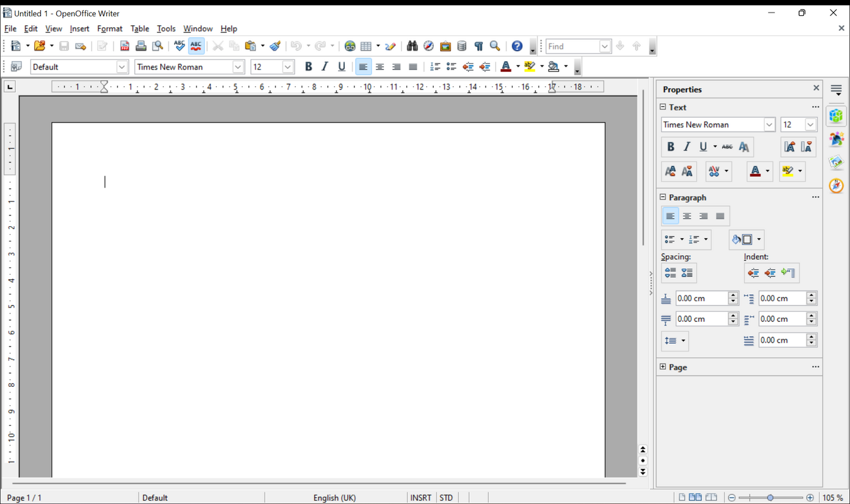Viewport: 850px width, 504px height.
Task: Open OpenOffice Help question mark icon
Action: point(517,46)
